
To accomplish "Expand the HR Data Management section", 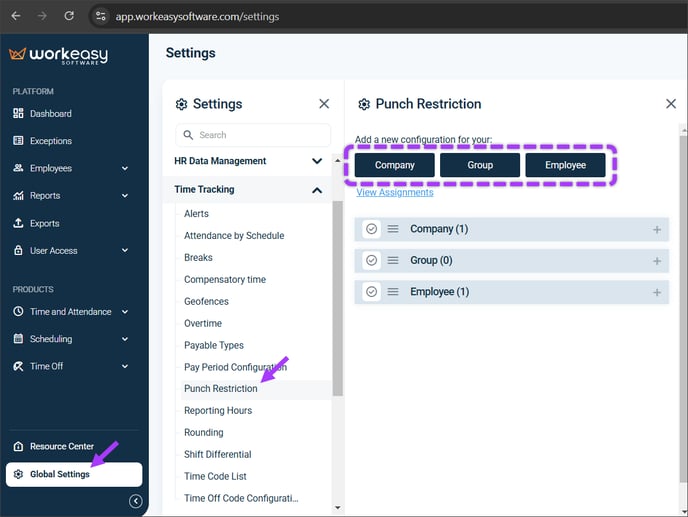I will [317, 161].
